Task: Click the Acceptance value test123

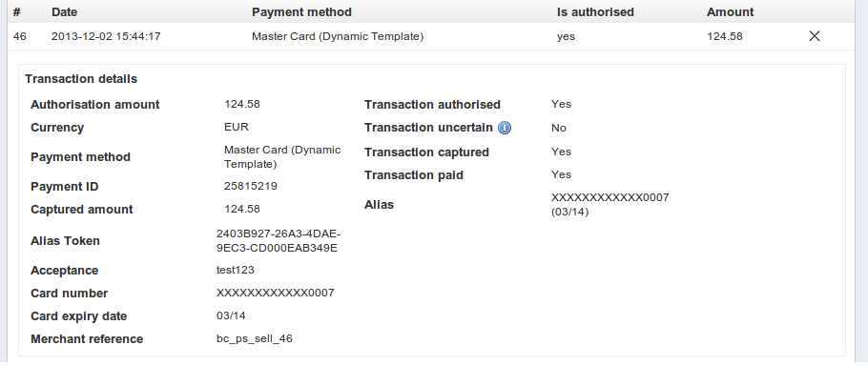Action: 236,271
